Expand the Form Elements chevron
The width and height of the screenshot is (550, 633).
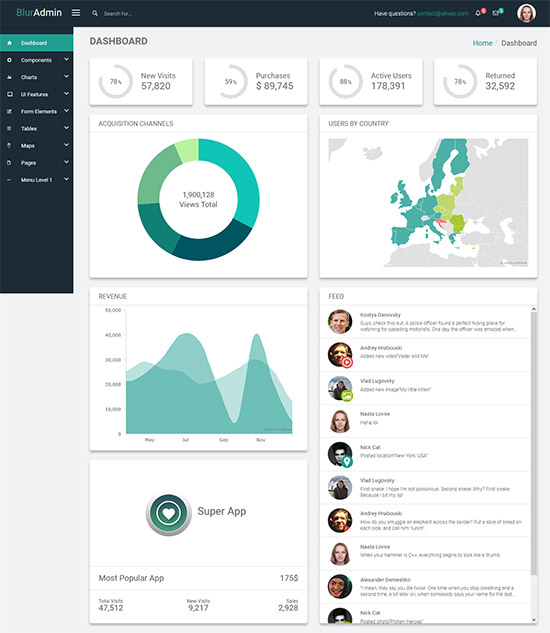pos(66,111)
